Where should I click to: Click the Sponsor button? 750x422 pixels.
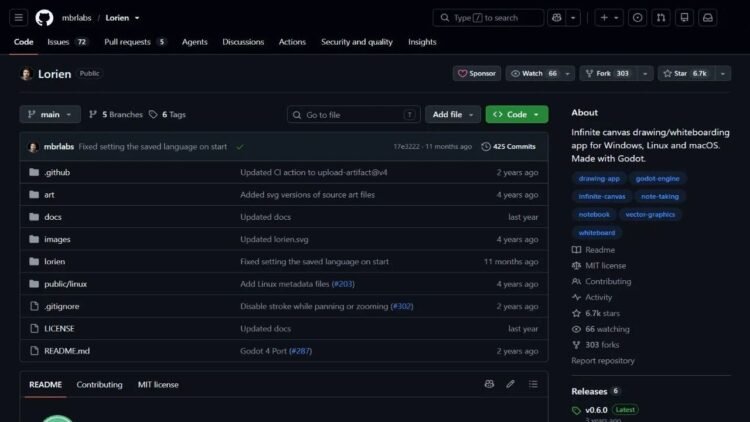point(477,74)
